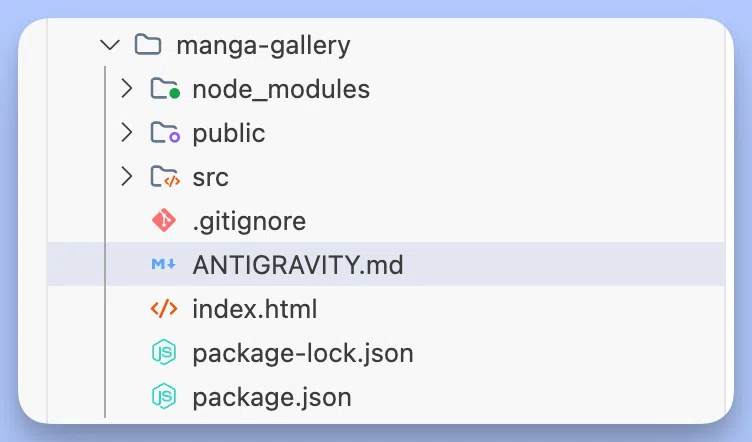Click the public folder icon with purple ring
This screenshot has width=752, height=442.
[x=165, y=133]
